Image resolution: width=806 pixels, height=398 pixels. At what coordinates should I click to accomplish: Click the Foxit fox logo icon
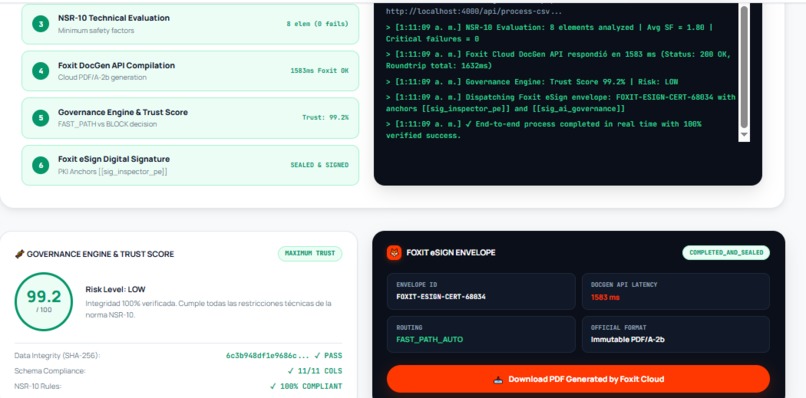(x=394, y=252)
